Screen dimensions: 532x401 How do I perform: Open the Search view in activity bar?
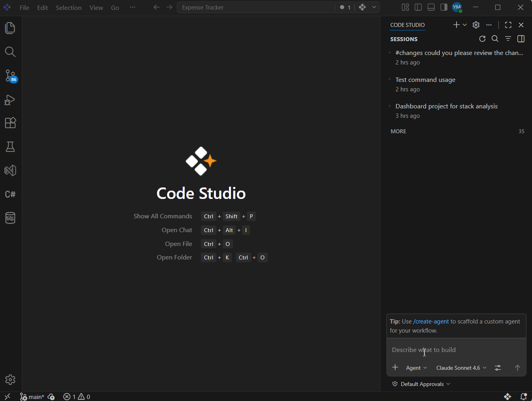tap(10, 52)
